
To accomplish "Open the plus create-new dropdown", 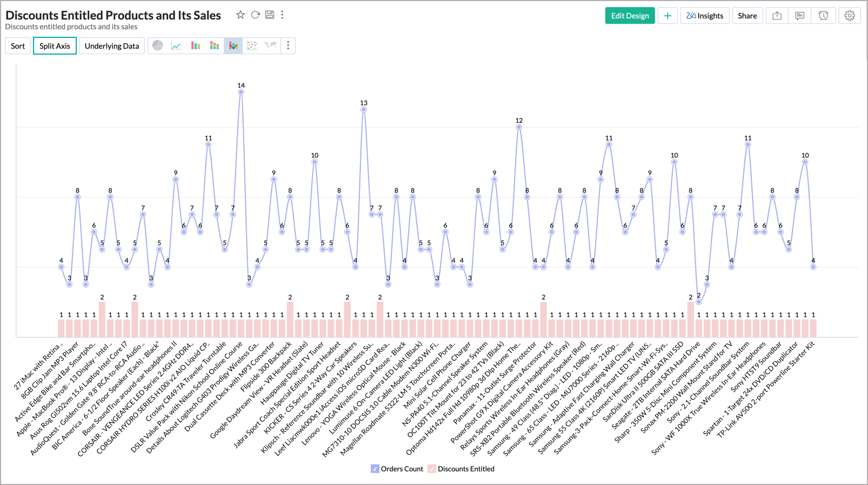I will tap(667, 16).
